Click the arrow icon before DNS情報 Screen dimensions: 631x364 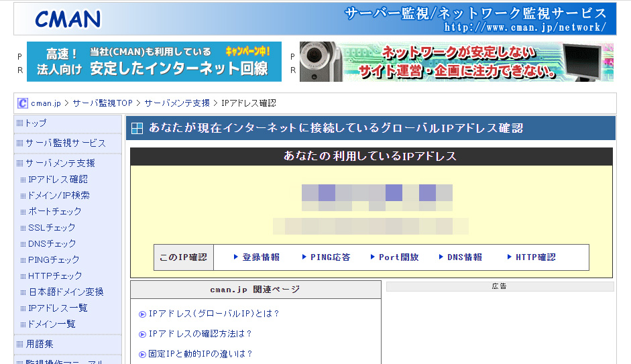(x=441, y=257)
